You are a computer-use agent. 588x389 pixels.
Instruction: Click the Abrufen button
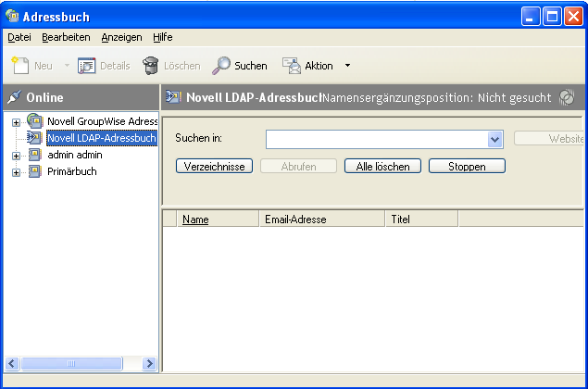(x=298, y=166)
